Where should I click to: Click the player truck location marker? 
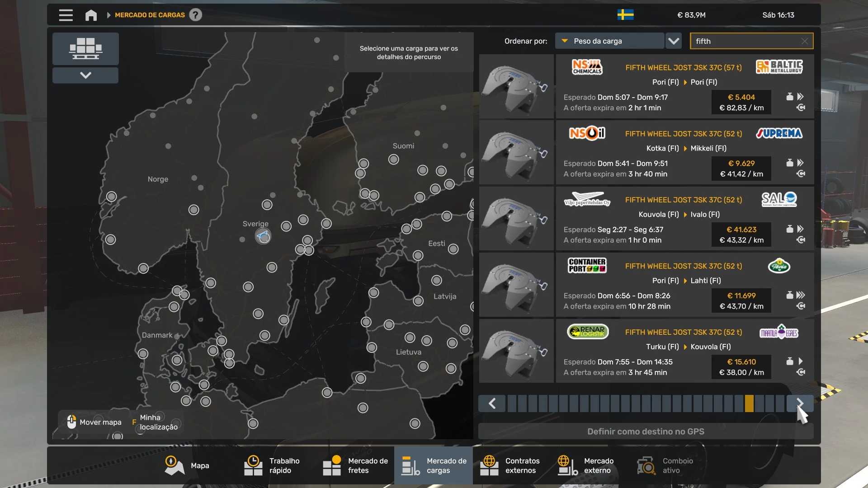pyautogui.click(x=263, y=236)
